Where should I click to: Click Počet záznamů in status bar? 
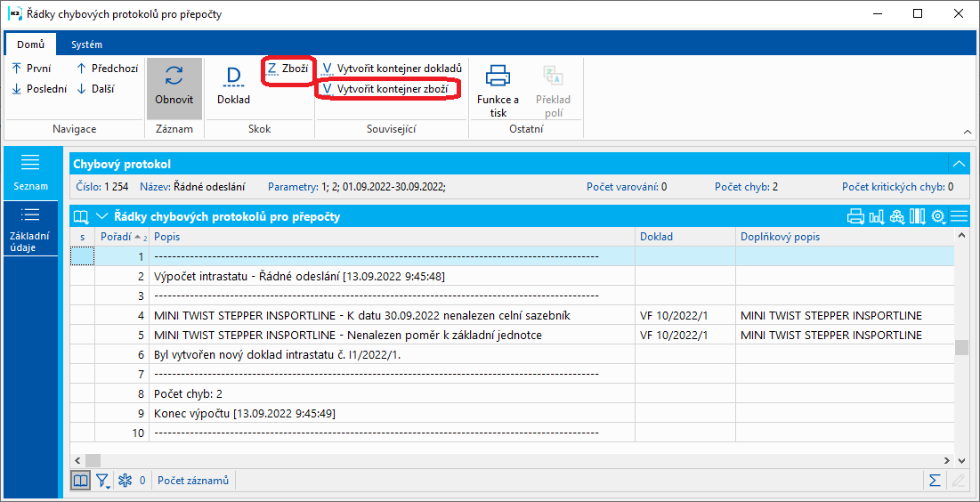pyautogui.click(x=193, y=480)
